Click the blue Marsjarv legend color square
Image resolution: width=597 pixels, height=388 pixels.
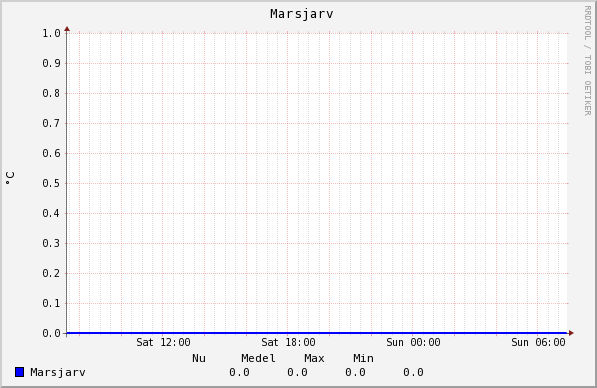[19, 372]
